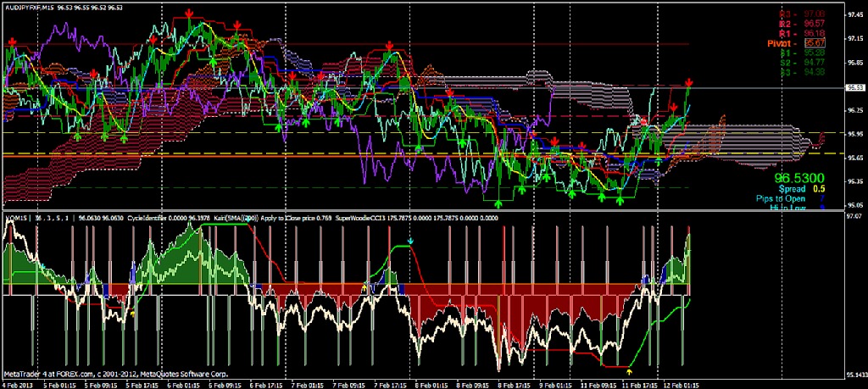This screenshot has width=868, height=389.
Task: Click the red sell arrow at far-right price peak
Action: click(x=689, y=81)
